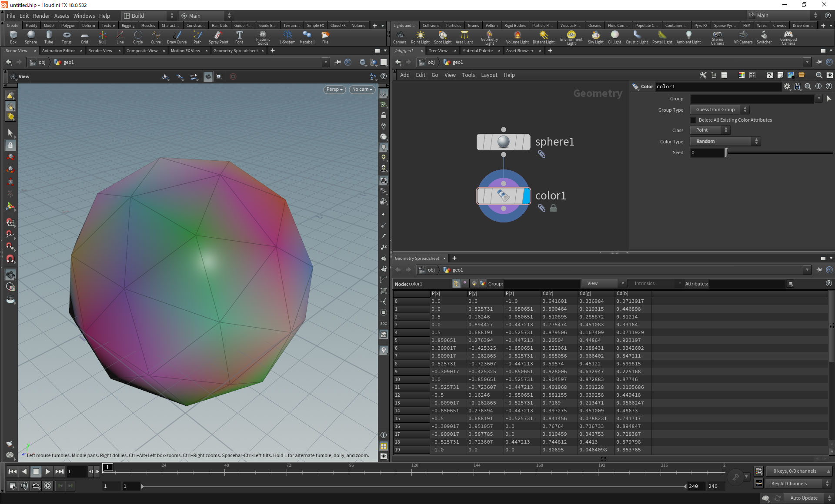The width and height of the screenshot is (835, 504).
Task: Add a Portal Light
Action: (662, 37)
